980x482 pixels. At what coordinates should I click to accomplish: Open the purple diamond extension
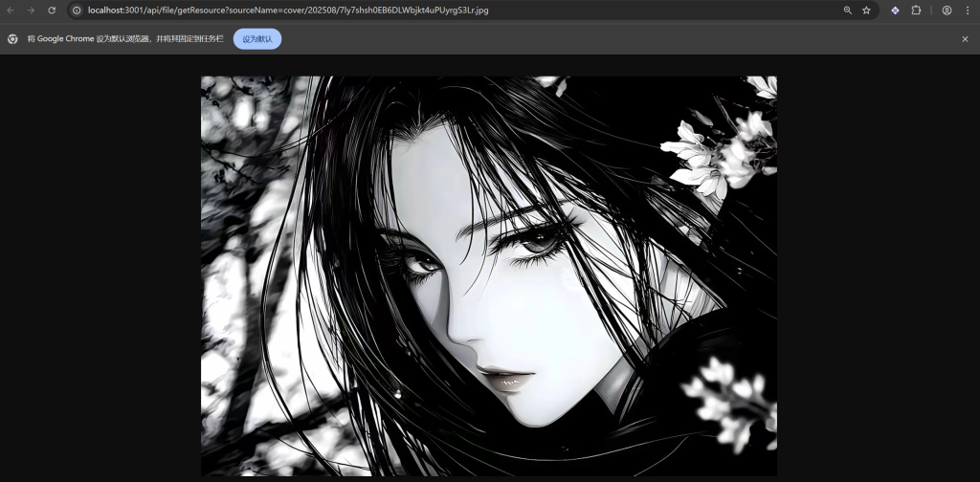tap(895, 11)
